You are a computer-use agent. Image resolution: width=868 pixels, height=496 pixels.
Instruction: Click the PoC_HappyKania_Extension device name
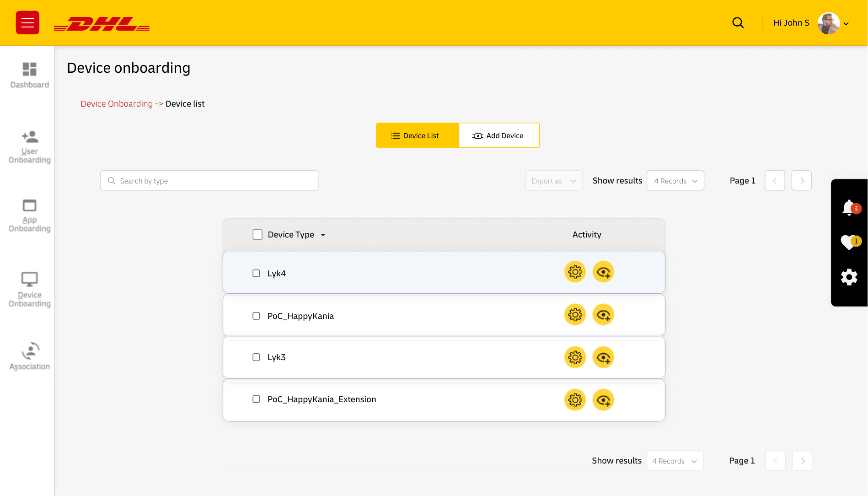click(321, 399)
